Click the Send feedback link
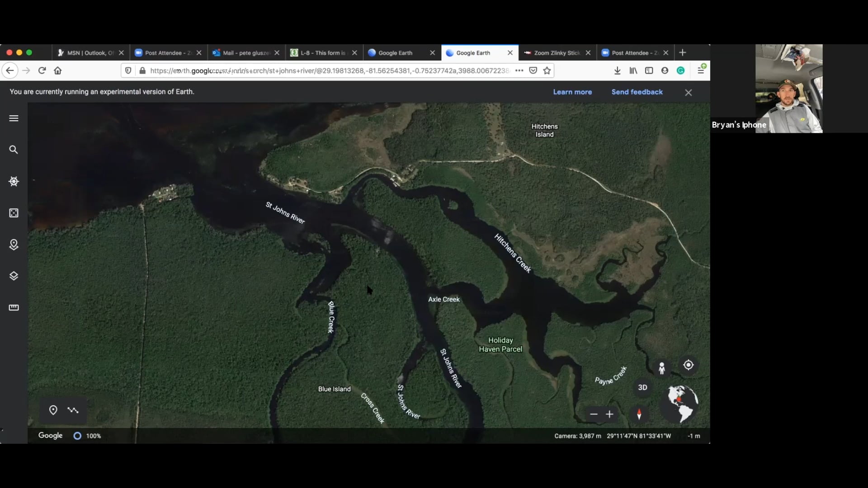Image resolution: width=868 pixels, height=488 pixels. [x=637, y=92]
